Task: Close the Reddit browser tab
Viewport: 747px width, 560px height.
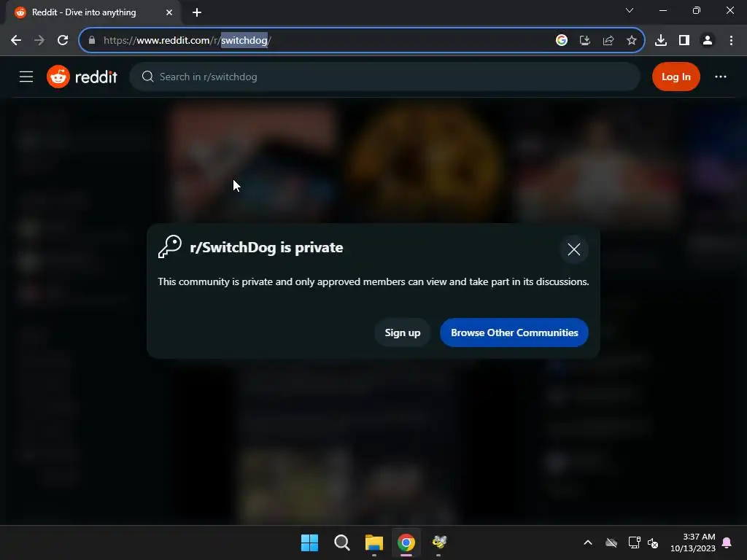Action: (169, 12)
